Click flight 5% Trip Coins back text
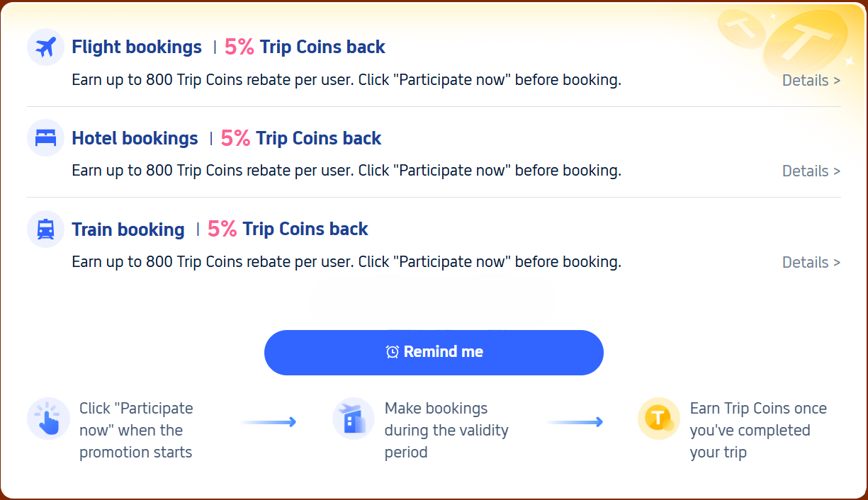This screenshot has width=868, height=500. pos(305,47)
